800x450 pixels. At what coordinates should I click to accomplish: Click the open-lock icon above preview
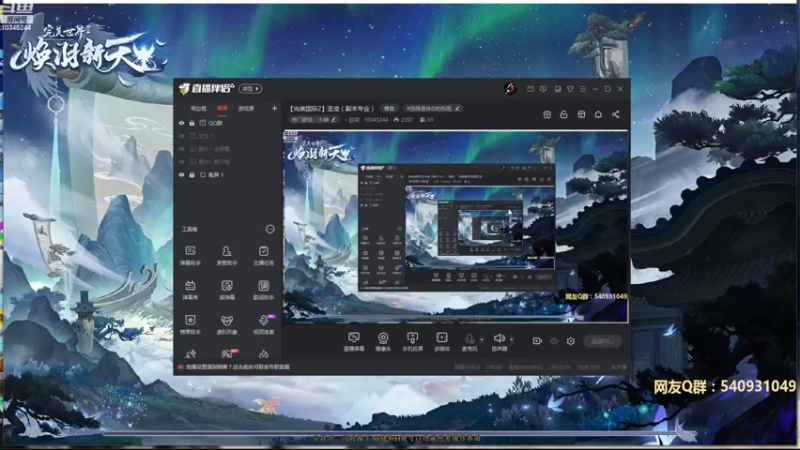point(564,114)
